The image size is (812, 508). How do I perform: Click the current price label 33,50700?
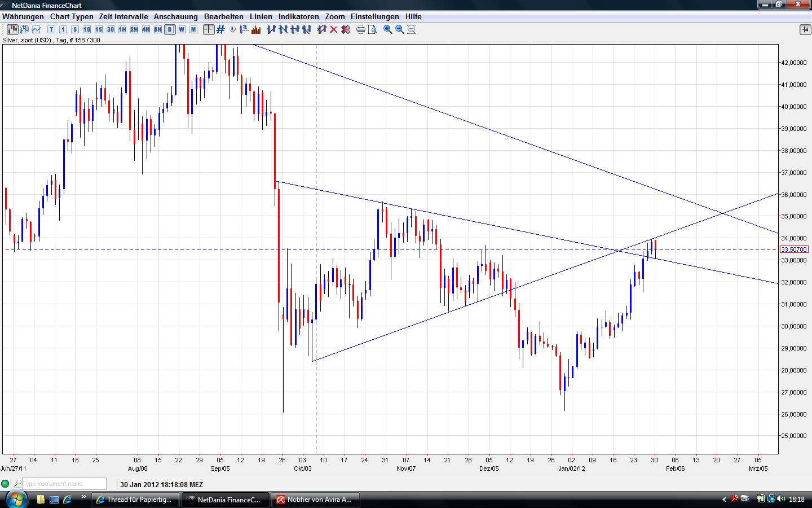tap(794, 249)
